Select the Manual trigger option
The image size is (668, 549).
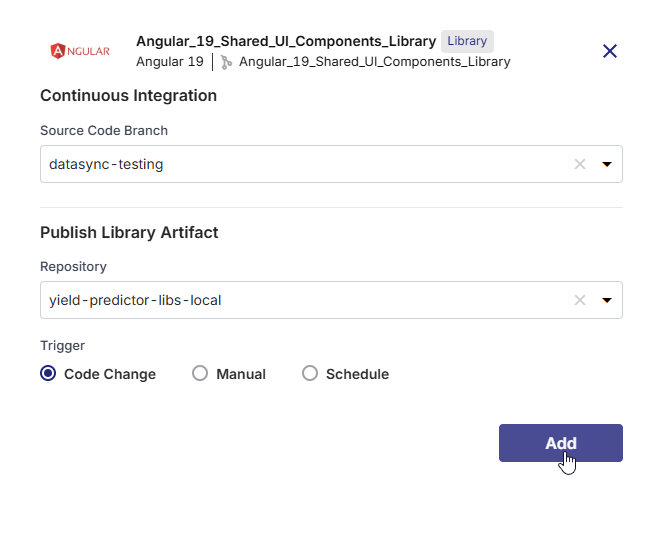(x=200, y=374)
